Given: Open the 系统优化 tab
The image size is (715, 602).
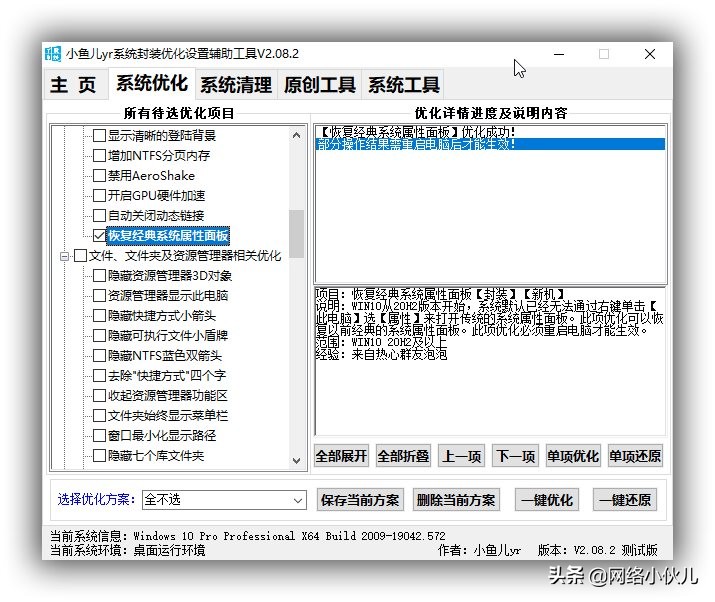Looking at the screenshot, I should click(x=152, y=83).
